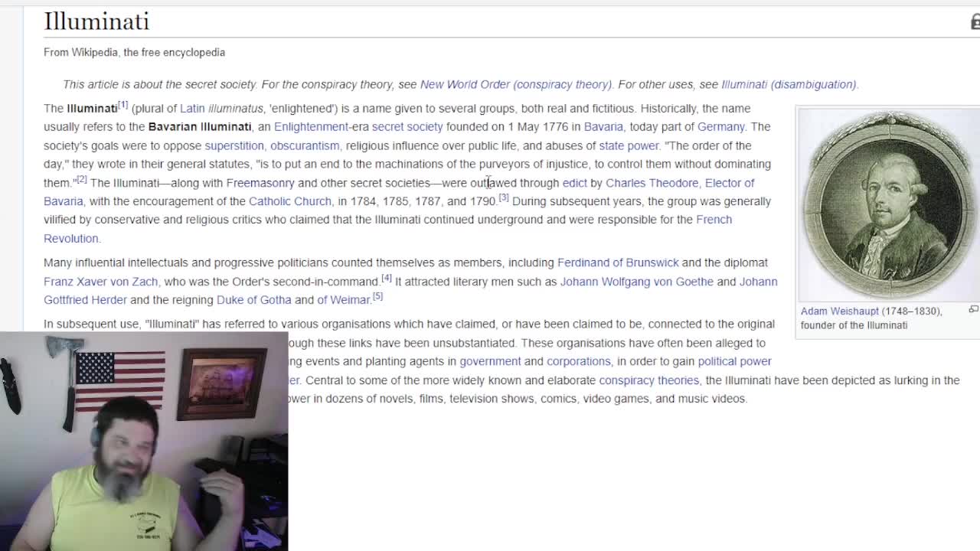The width and height of the screenshot is (980, 551).
Task: Click citation reference [1]
Action: tap(122, 105)
